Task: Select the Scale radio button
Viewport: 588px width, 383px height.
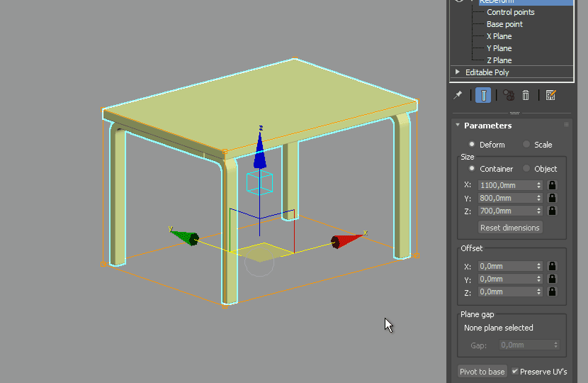Action: point(526,145)
